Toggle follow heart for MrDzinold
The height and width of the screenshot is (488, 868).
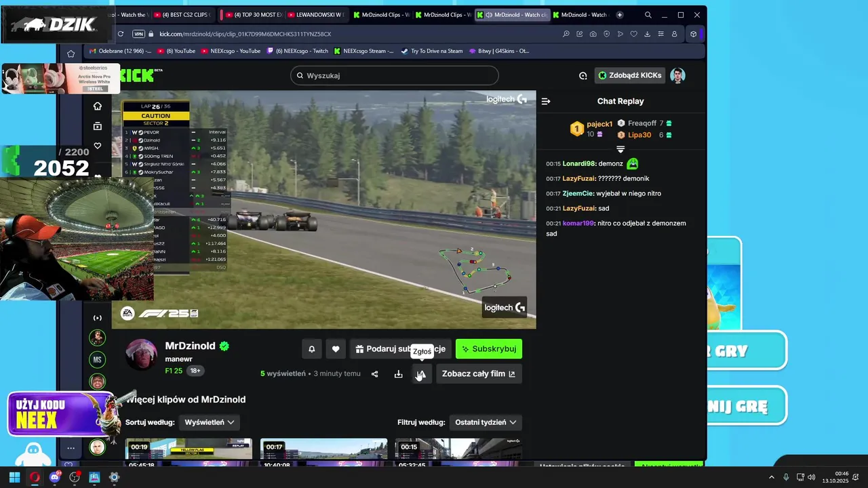tap(335, 349)
